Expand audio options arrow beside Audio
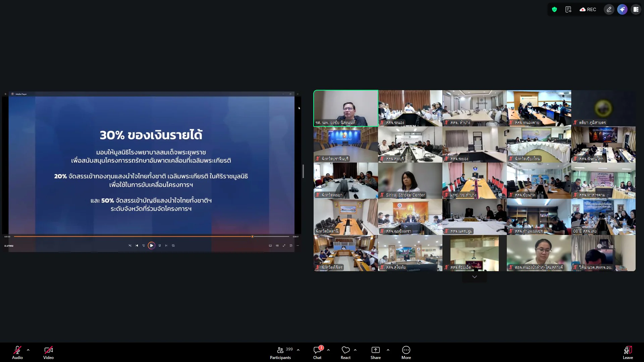This screenshot has height=362, width=644. point(28,350)
